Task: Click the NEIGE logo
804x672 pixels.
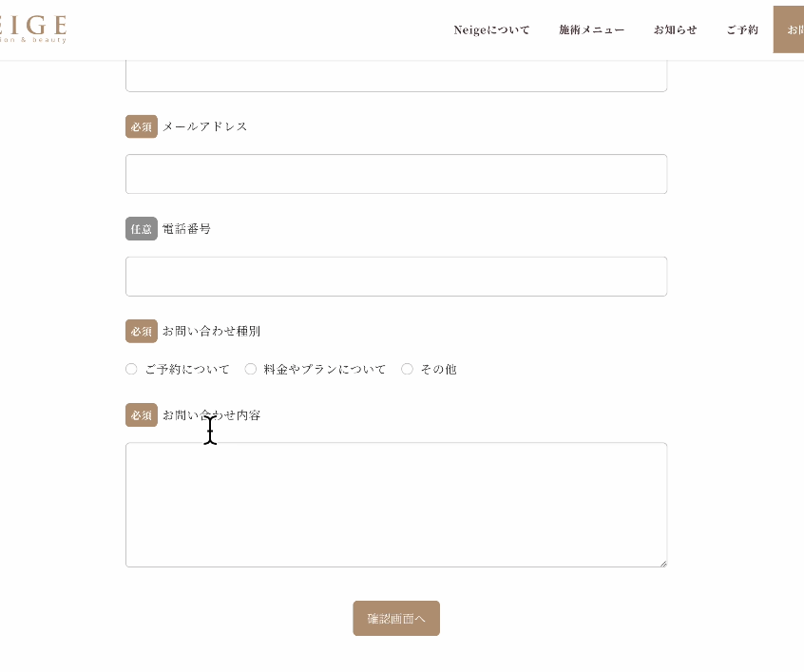Action: coord(33,28)
